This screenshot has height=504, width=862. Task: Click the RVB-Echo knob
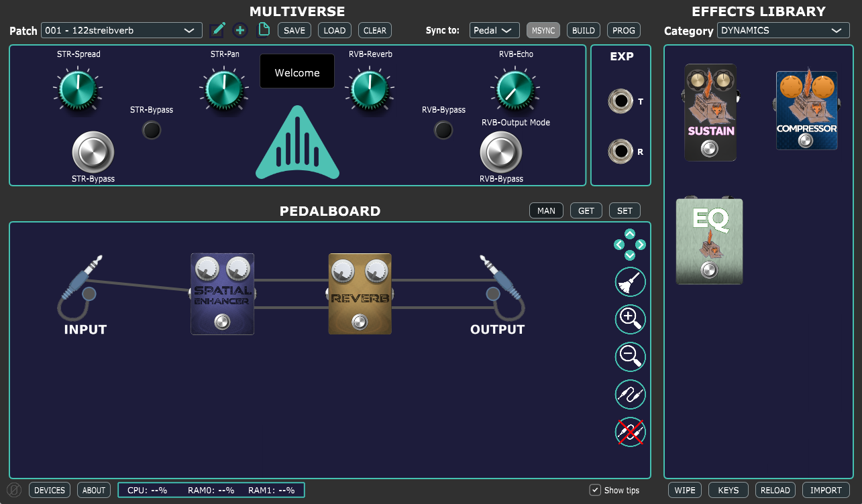515,89
